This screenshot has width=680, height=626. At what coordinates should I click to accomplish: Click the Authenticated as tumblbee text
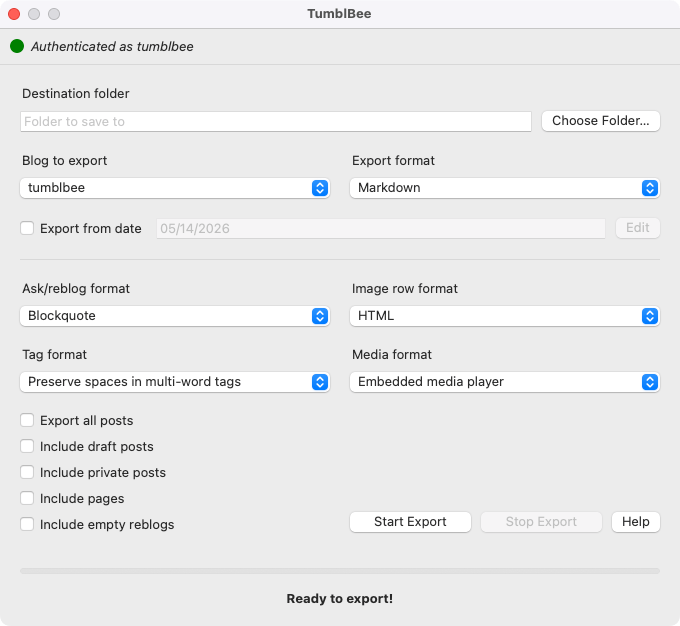click(112, 46)
